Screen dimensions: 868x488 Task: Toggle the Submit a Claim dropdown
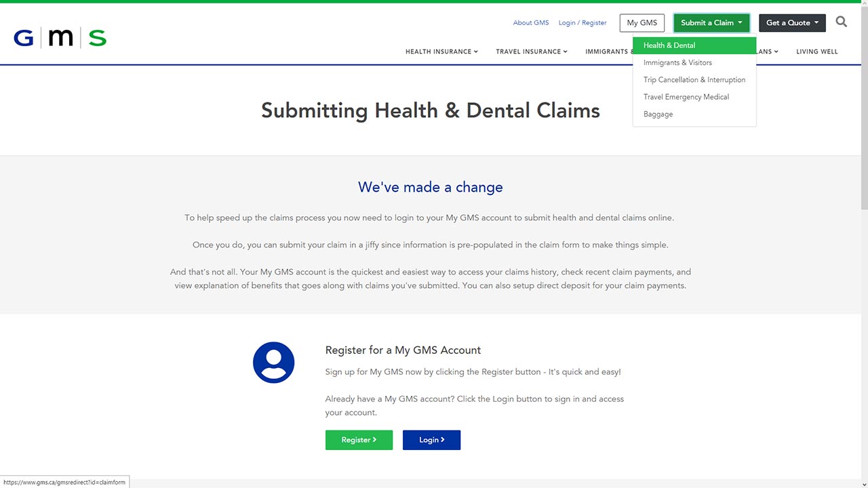point(711,22)
